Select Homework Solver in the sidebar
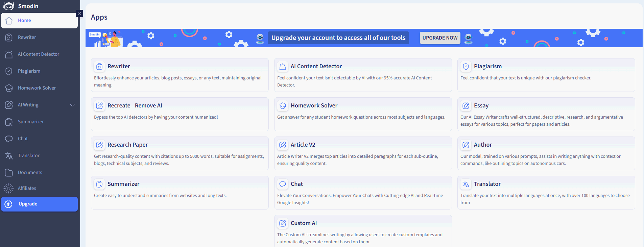Screen dimensions: 644x247 tap(40, 88)
